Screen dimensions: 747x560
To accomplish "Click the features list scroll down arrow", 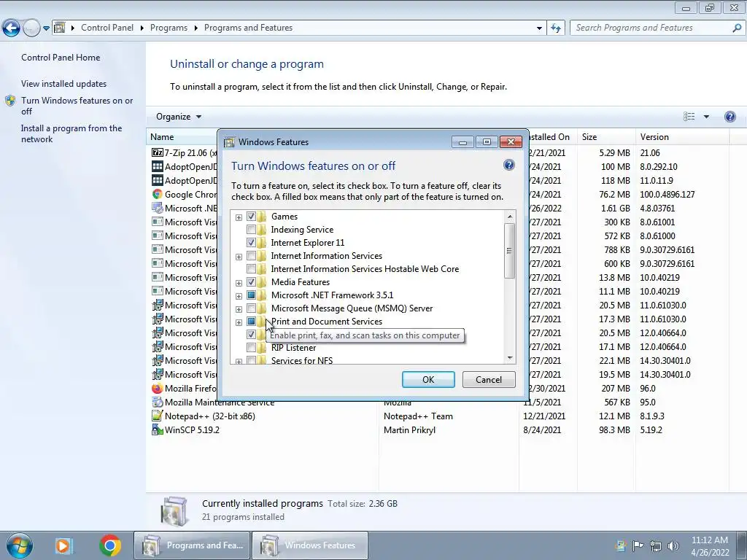I will click(x=510, y=357).
